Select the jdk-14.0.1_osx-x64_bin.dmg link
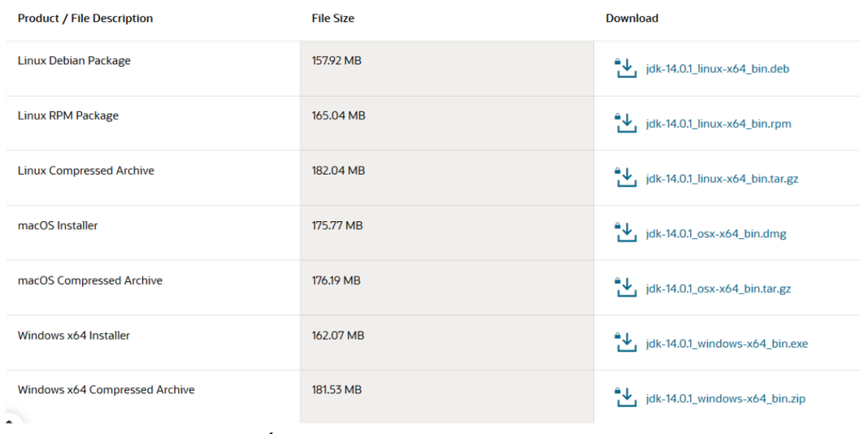Image resolution: width=868 pixels, height=434 pixels. coord(715,234)
